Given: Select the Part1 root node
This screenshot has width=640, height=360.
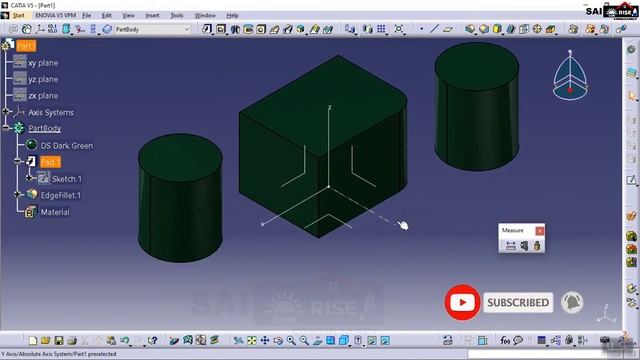Looking at the screenshot, I should click(x=26, y=46).
